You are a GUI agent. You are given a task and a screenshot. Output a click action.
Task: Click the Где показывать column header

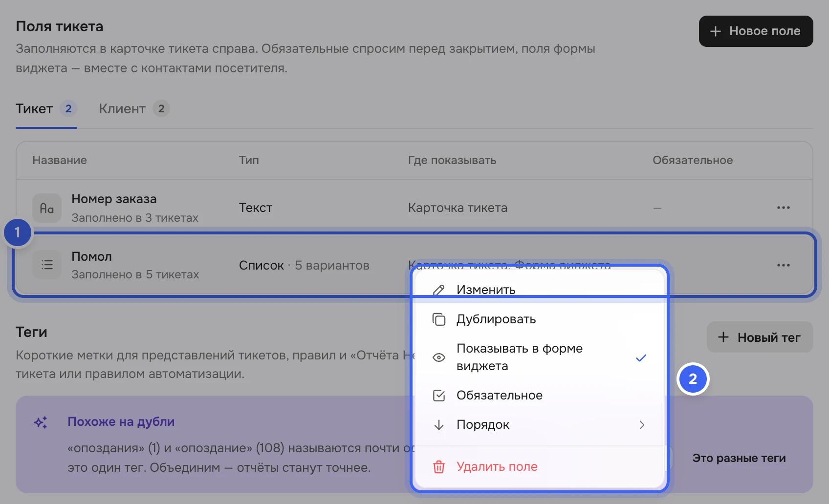452,160
